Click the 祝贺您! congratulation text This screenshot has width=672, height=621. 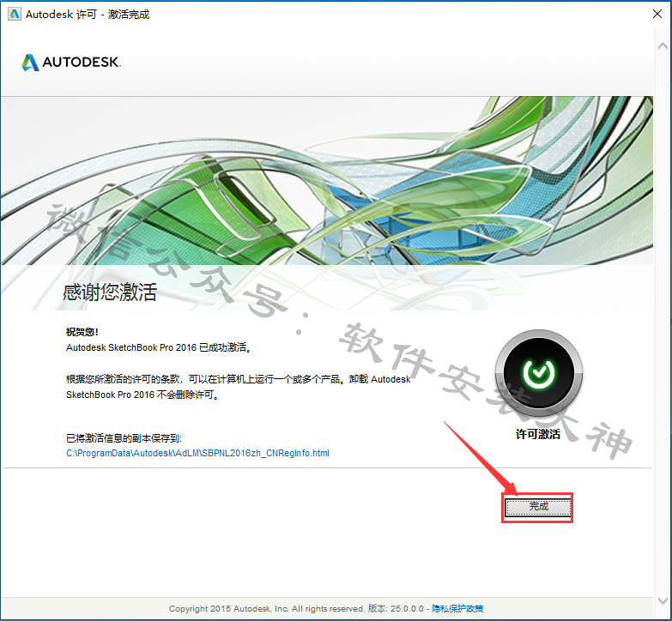82,332
